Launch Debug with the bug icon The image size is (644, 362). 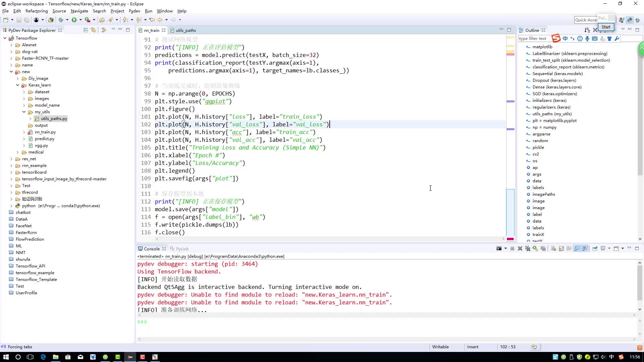[x=61, y=20]
